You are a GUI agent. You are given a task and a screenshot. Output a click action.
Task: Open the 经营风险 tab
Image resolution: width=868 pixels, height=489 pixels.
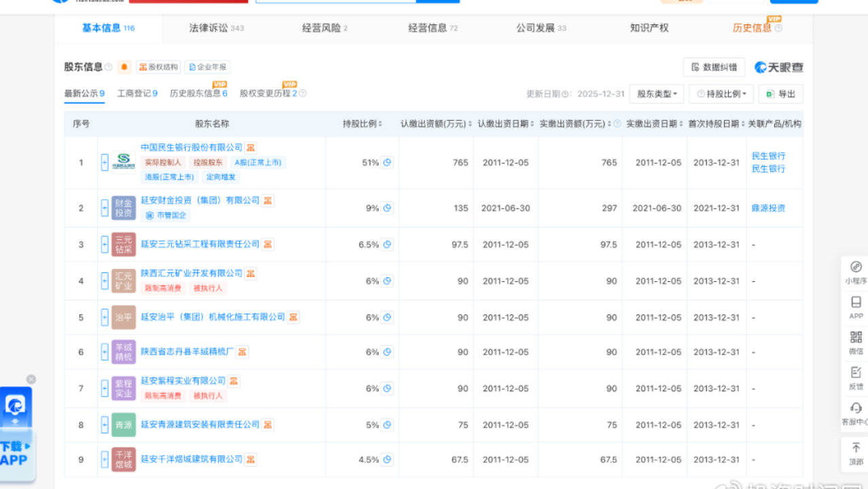tap(325, 28)
